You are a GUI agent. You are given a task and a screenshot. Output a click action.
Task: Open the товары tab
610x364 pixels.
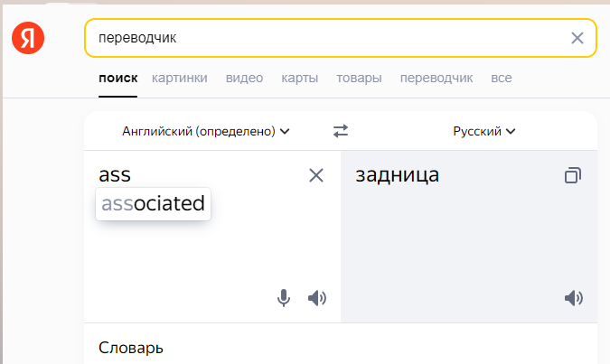point(359,79)
